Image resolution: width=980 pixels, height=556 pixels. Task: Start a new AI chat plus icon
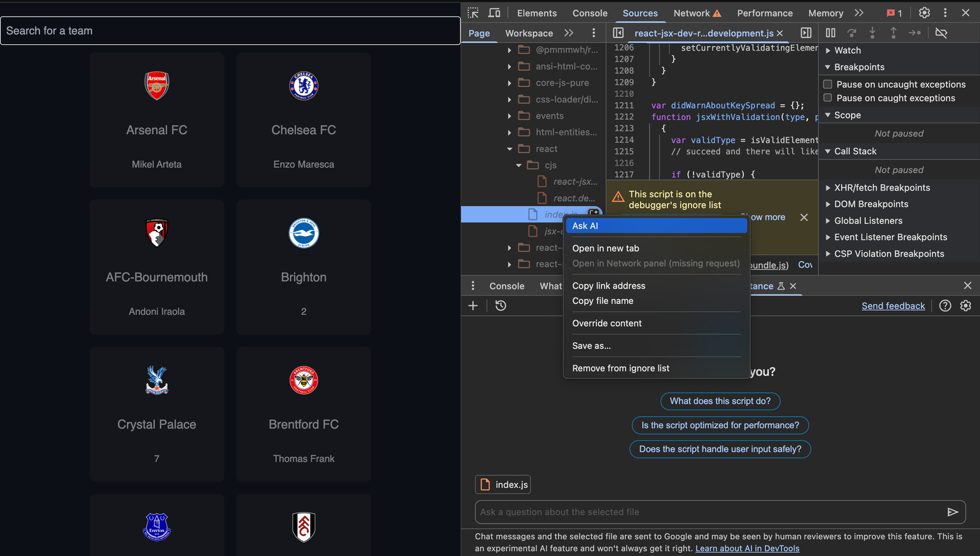[473, 305]
